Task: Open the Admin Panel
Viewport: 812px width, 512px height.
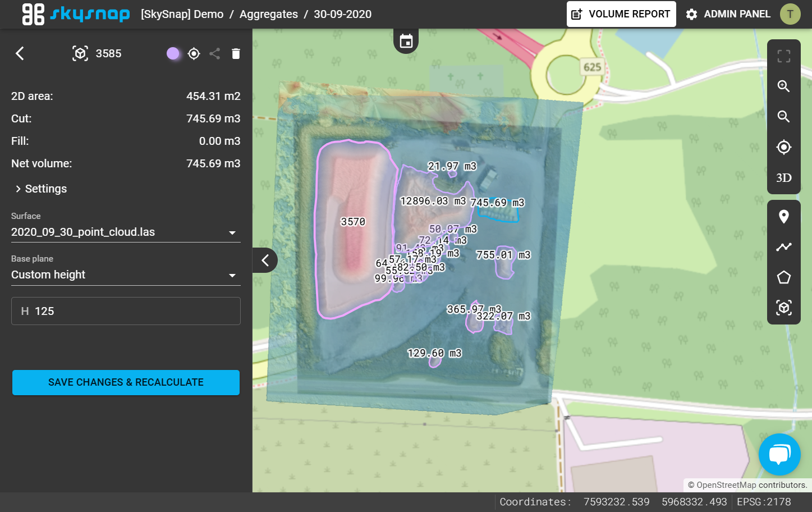Action: pyautogui.click(x=728, y=14)
